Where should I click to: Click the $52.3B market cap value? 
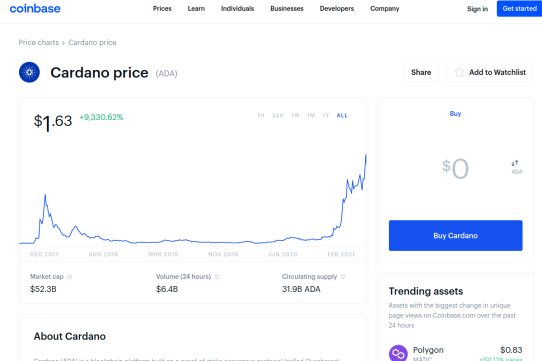pyautogui.click(x=43, y=289)
